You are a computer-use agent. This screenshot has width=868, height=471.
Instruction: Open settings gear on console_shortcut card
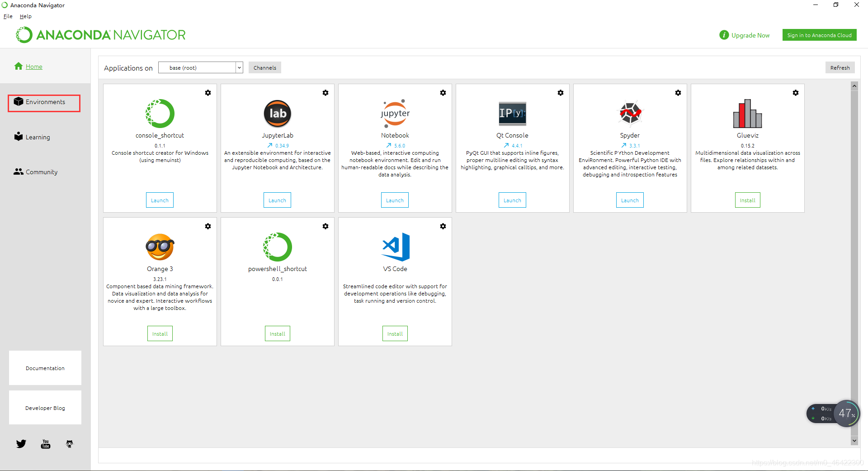pos(208,93)
